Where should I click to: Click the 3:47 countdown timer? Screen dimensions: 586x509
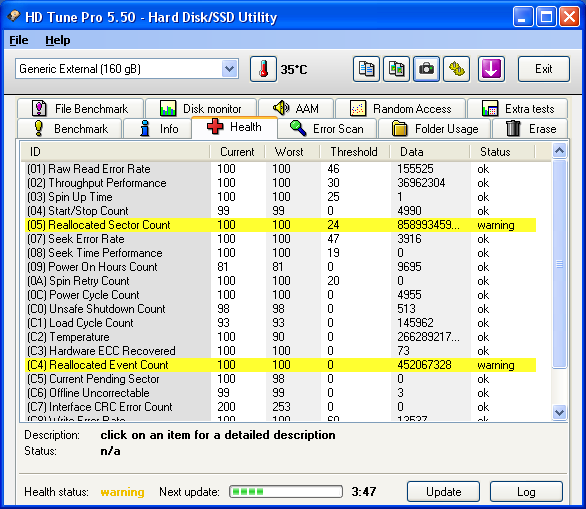pyautogui.click(x=364, y=491)
